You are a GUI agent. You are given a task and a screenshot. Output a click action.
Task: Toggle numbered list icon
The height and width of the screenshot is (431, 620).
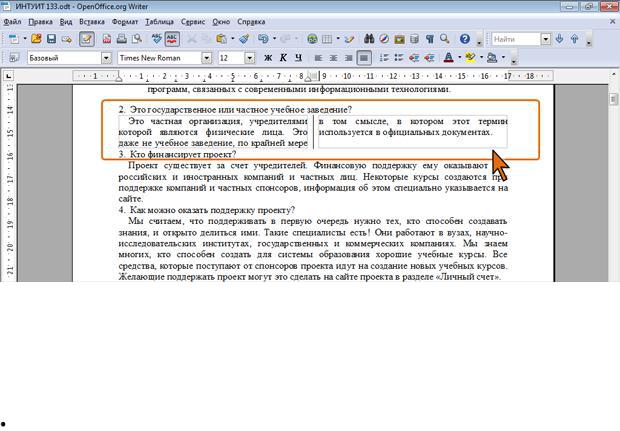[384, 58]
